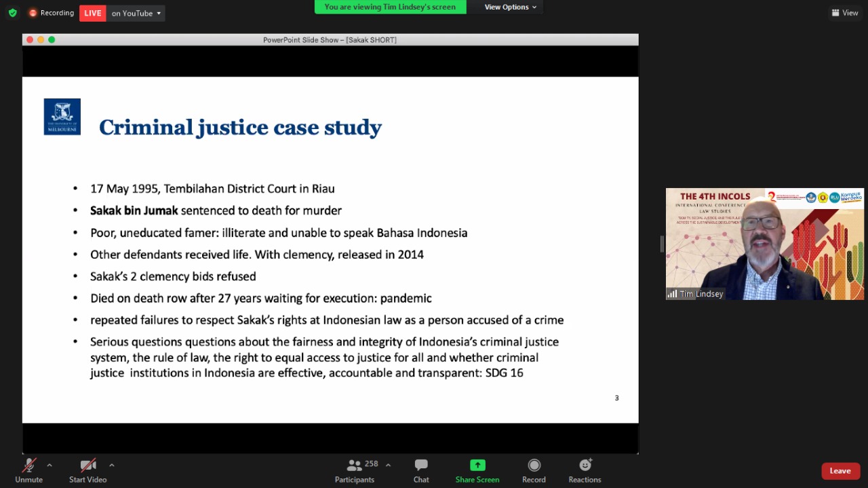Open the Reactions menu
Screen dimensions: 868x488
tap(585, 470)
